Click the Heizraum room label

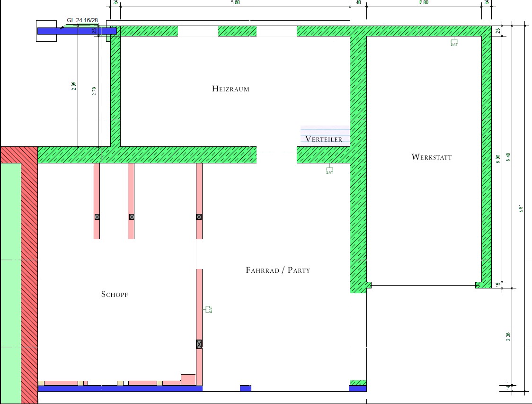coord(231,89)
